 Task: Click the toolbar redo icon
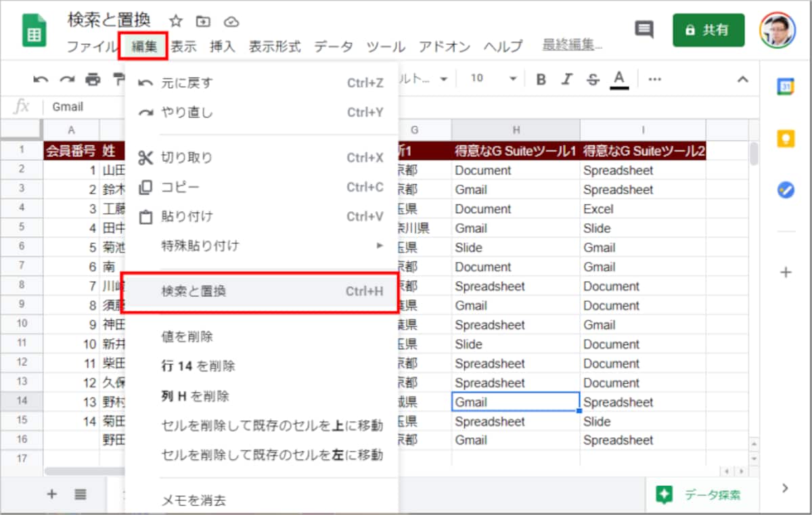coord(67,79)
